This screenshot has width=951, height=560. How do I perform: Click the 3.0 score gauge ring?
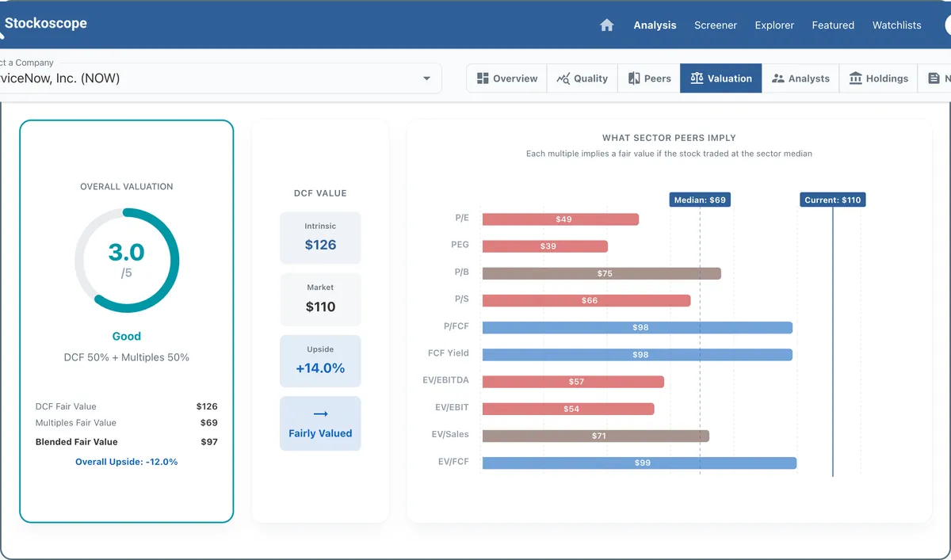[x=127, y=261]
